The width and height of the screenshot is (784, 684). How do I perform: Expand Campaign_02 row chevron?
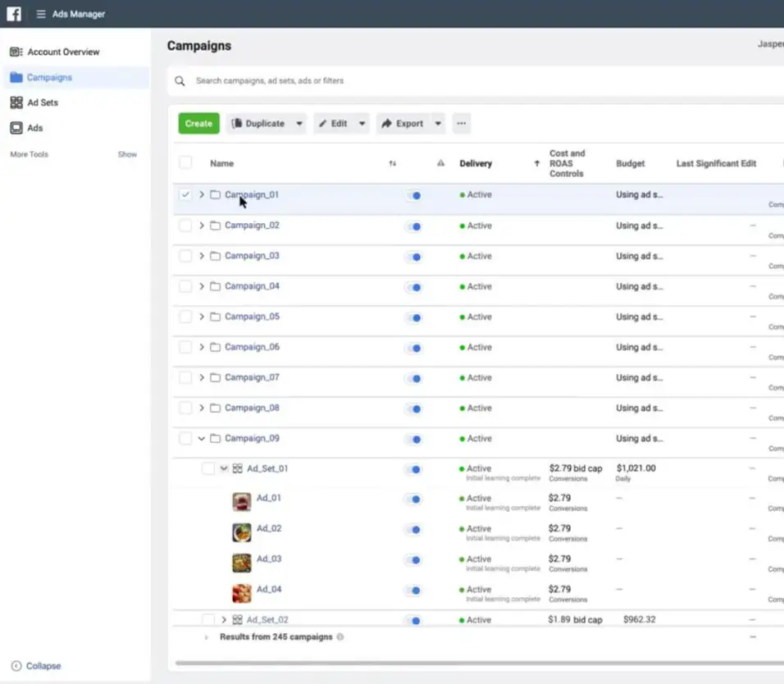tap(202, 226)
